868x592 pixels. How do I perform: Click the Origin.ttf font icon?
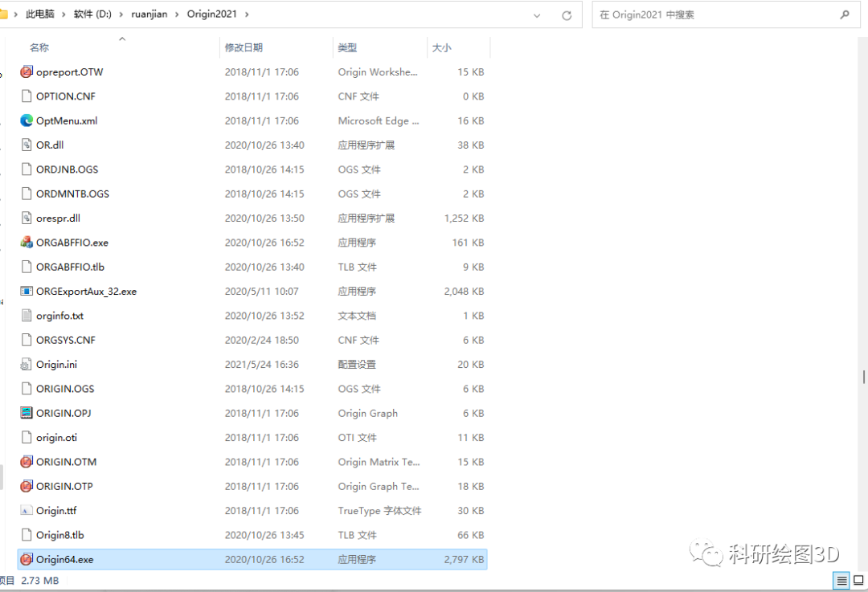click(x=26, y=510)
